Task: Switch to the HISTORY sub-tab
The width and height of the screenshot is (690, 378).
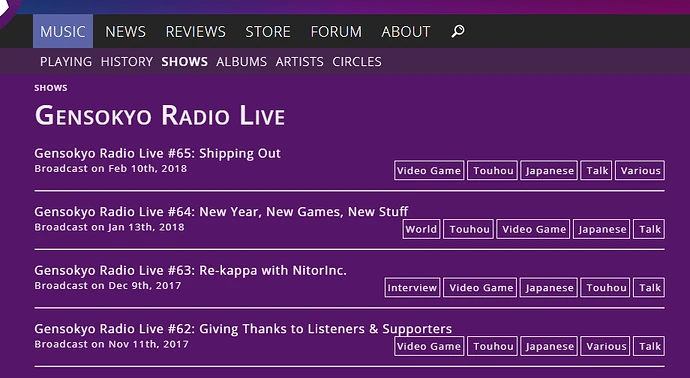Action: tap(127, 62)
